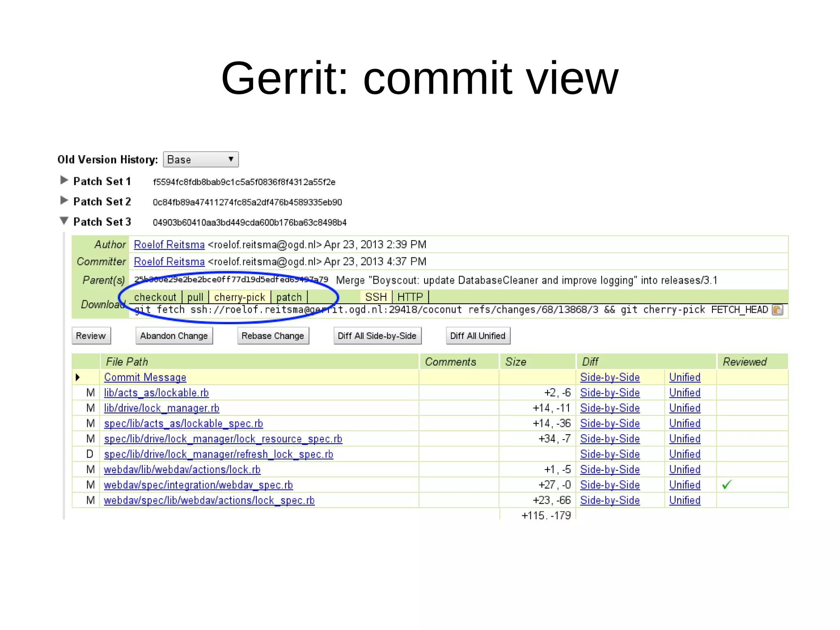Open lib/drive/lock_manager.rb file
840x630 pixels.
[x=162, y=408]
